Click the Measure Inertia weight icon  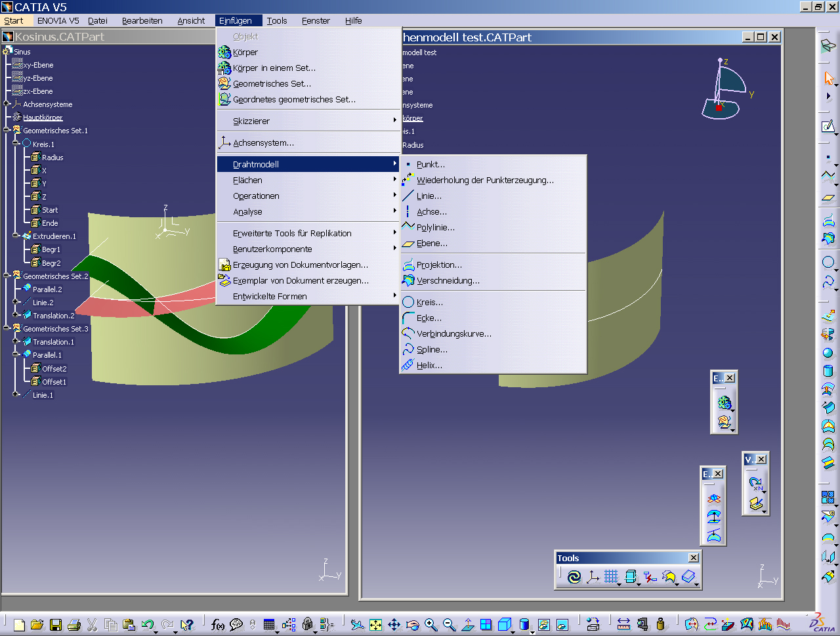[x=661, y=624]
